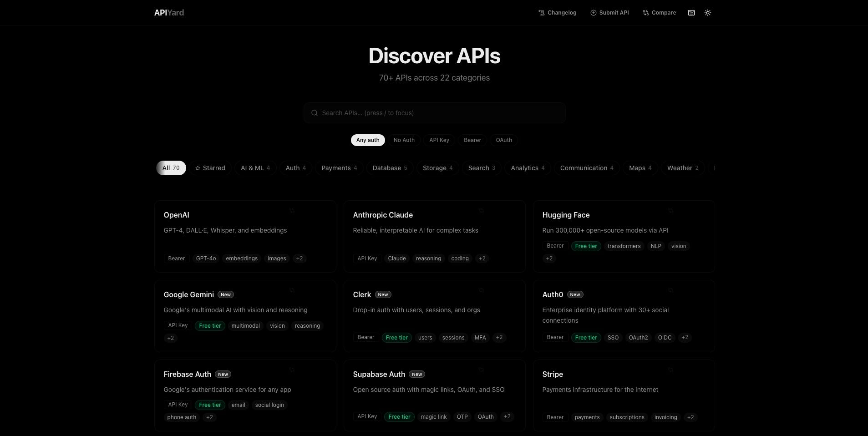868x436 pixels.
Task: Click the 'transformers' tag on Hugging Face card
Action: 624,246
